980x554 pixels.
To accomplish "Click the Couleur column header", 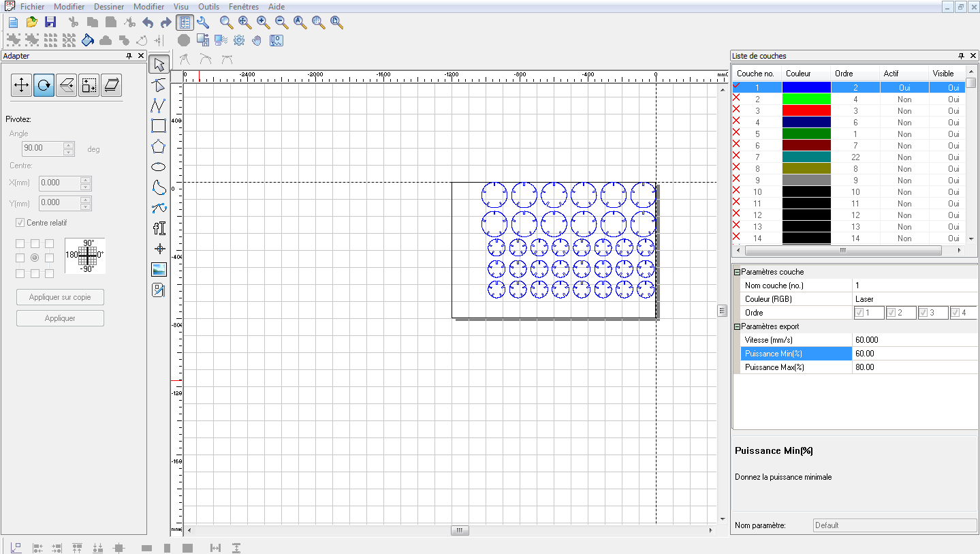I will click(x=806, y=73).
